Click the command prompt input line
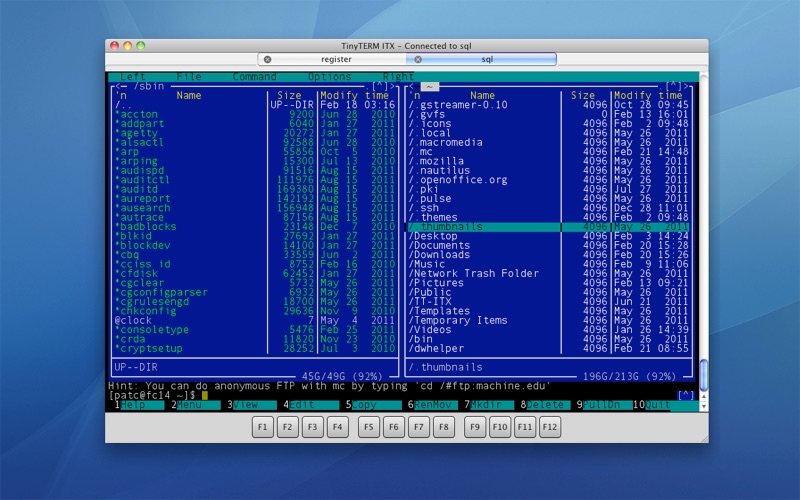Screen dimensions: 800x500 [393, 395]
